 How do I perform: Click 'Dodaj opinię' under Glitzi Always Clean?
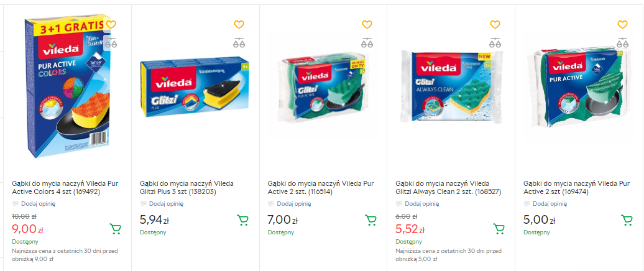pos(421,203)
